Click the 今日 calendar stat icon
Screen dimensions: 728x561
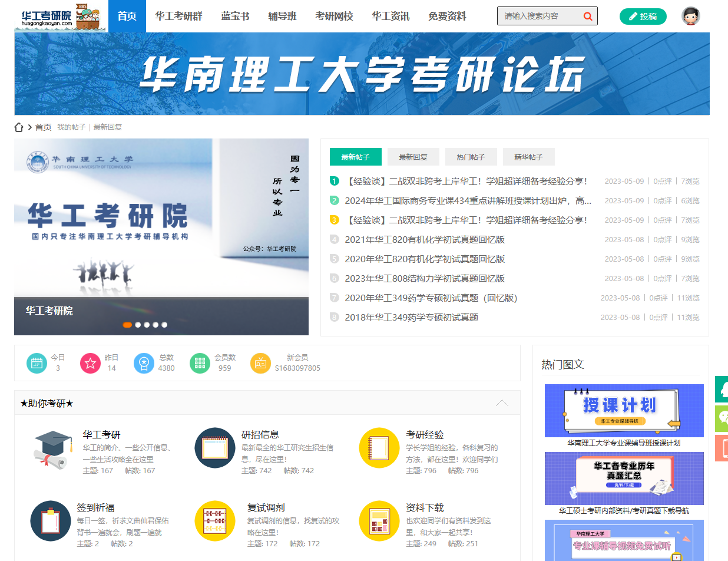tap(37, 363)
